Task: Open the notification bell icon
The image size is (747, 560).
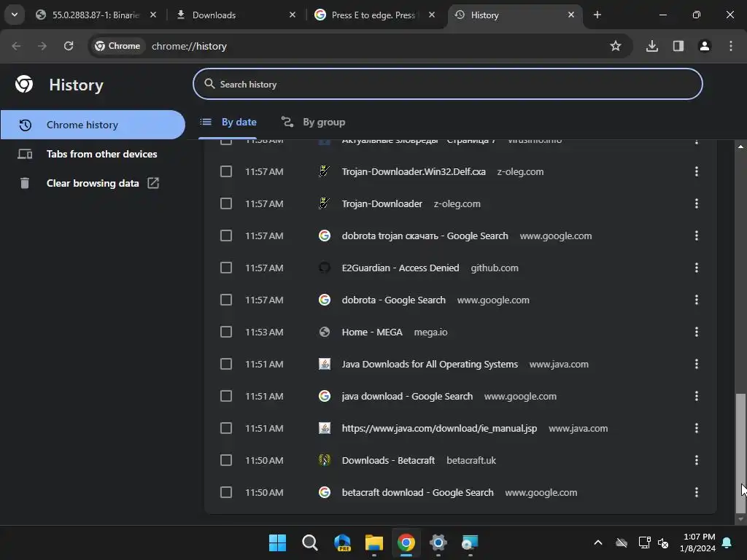Action: 727,542
